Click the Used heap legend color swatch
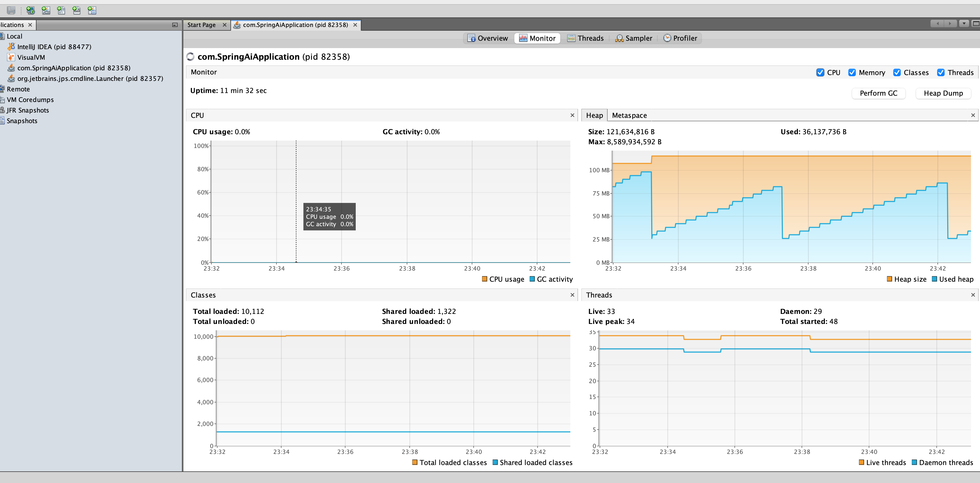980x483 pixels. (934, 279)
